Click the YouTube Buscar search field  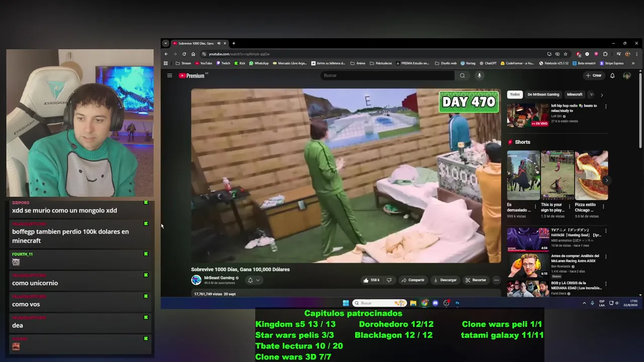[387, 75]
